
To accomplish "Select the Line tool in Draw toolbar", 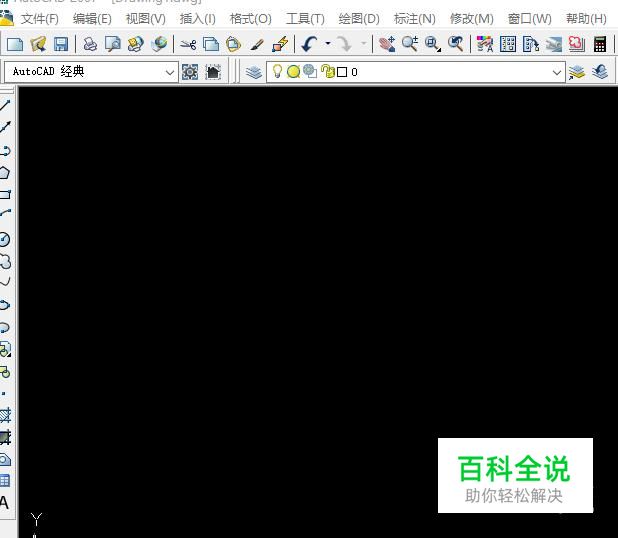I will 5,105.
